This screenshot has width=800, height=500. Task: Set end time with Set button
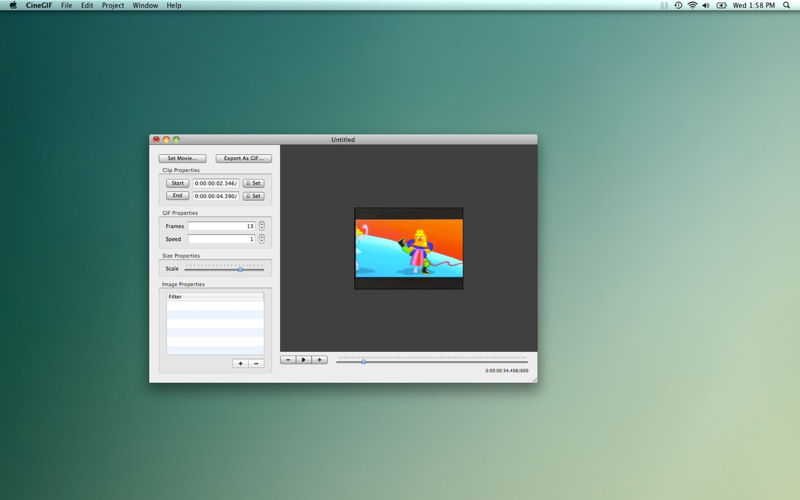tap(254, 196)
